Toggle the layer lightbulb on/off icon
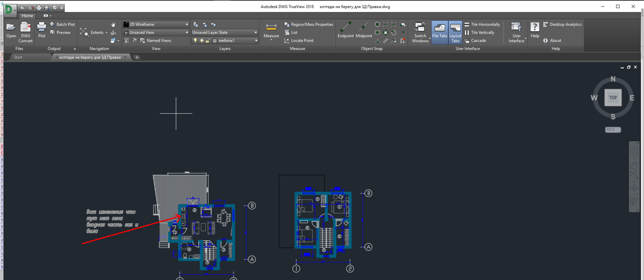 click(x=195, y=41)
